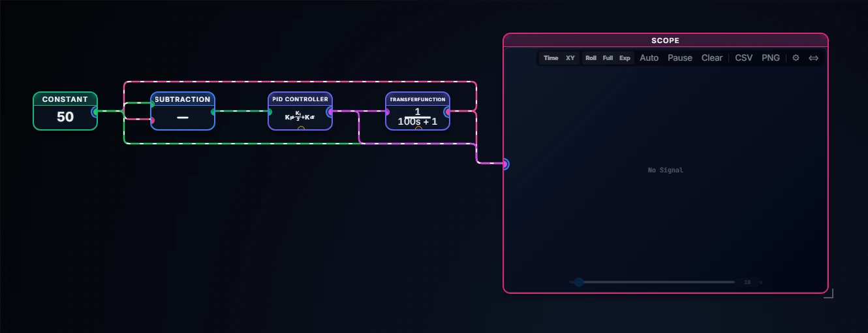
Task: Click the Auto scale button
Action: (x=649, y=58)
